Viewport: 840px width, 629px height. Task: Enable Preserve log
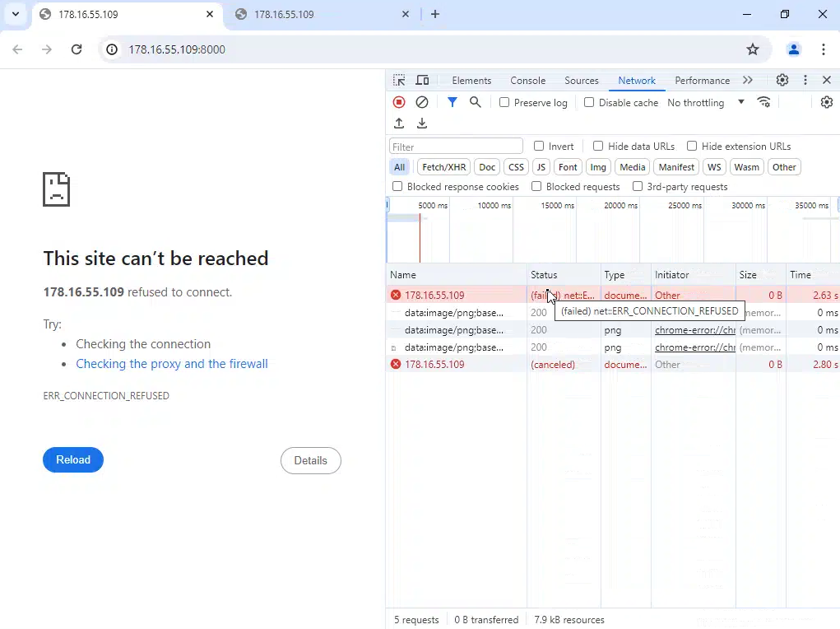tap(504, 102)
